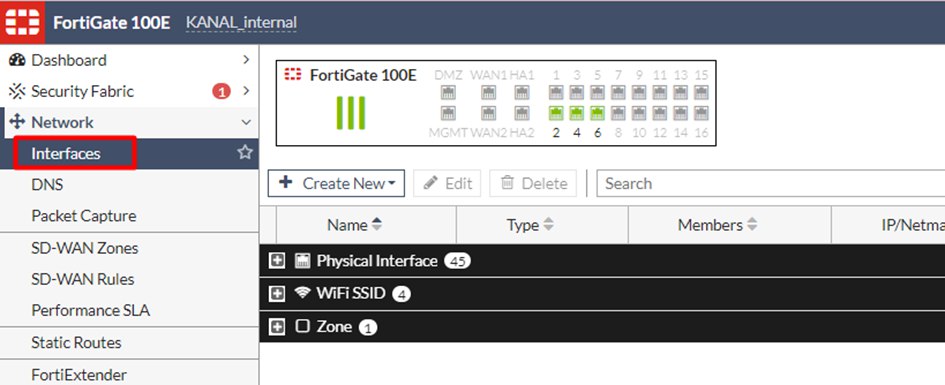
Task: Open Static Routes
Action: coord(76,342)
